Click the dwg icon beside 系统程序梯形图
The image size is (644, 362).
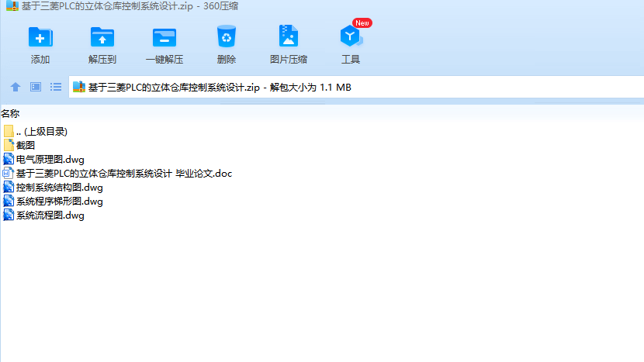(x=9, y=201)
